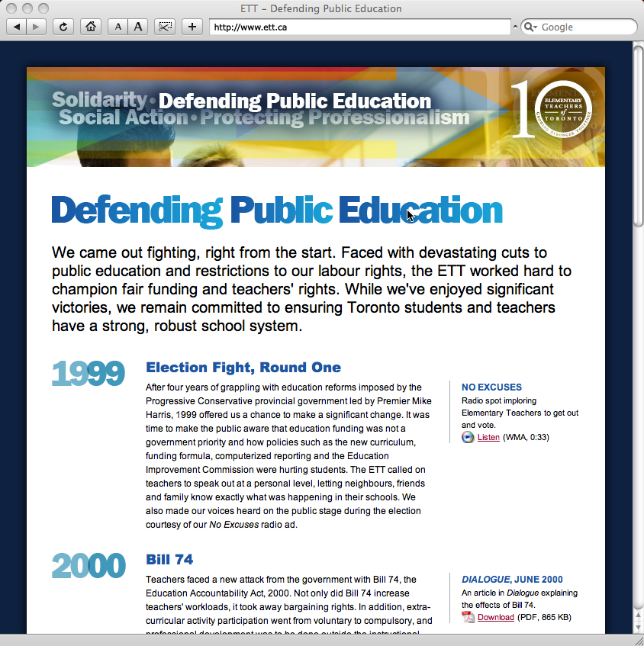The image size is (644, 646).
Task: Open the Google search magnifier menu
Action: [530, 27]
